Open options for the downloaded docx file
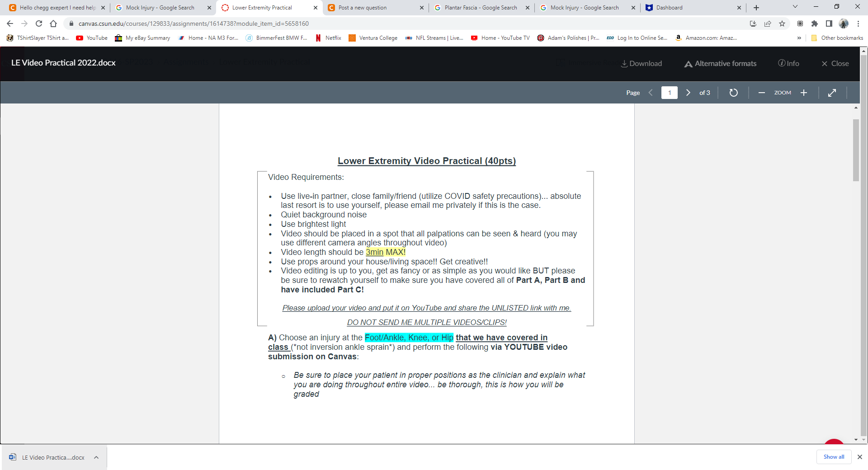The width and height of the screenshot is (868, 470). pyautogui.click(x=96, y=457)
